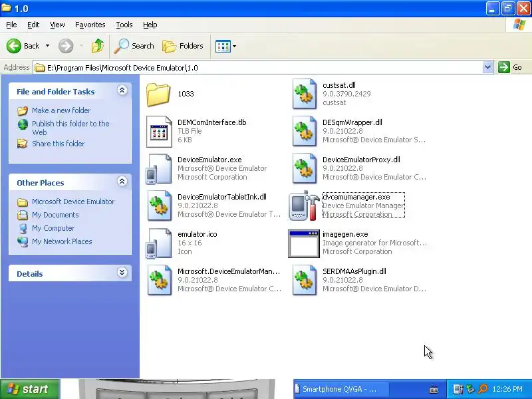Click the emulator.ico file name
Image resolution: width=532 pixels, height=399 pixels.
pos(197,234)
